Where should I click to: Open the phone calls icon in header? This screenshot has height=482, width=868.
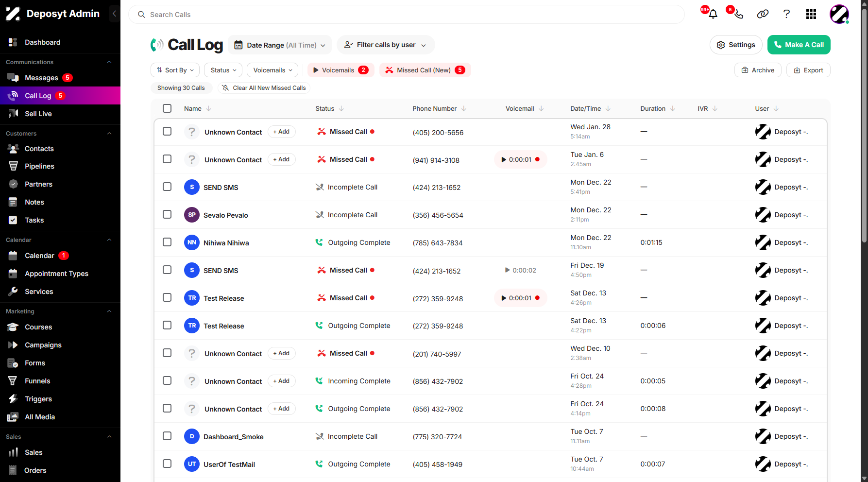(738, 14)
